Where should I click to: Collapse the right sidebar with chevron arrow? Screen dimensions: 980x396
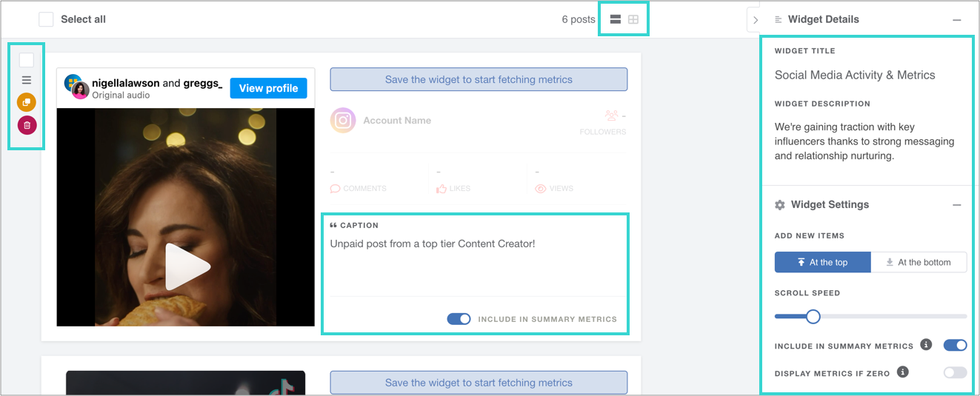pos(755,20)
